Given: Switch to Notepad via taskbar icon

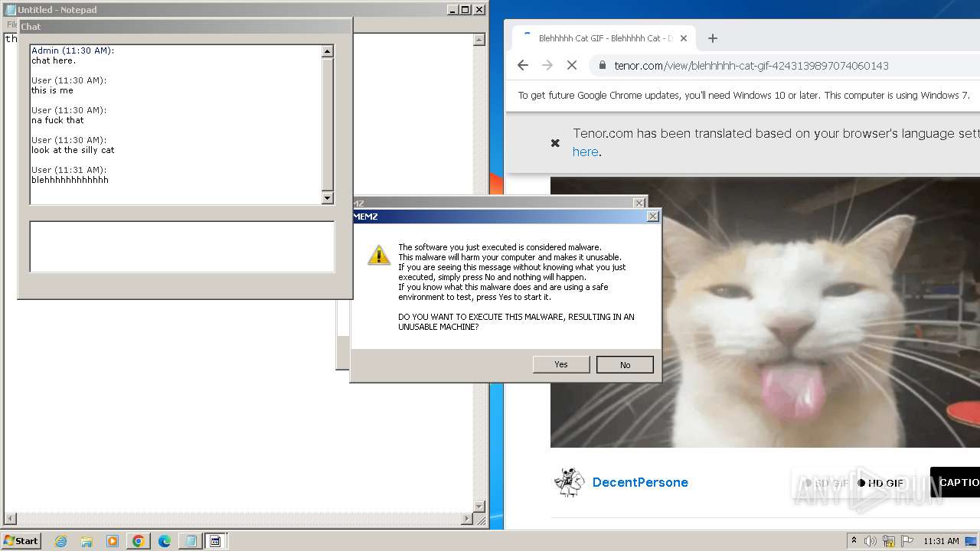Looking at the screenshot, I should (190, 541).
